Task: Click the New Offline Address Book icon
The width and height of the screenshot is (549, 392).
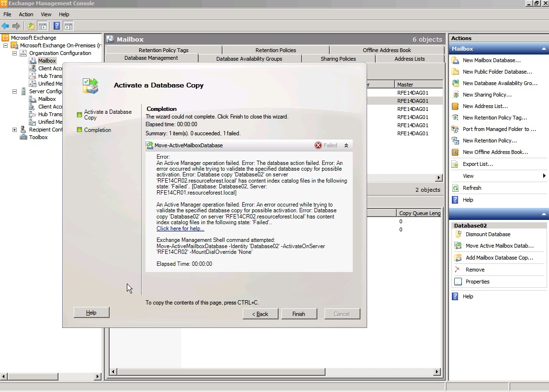Action: tap(455, 152)
